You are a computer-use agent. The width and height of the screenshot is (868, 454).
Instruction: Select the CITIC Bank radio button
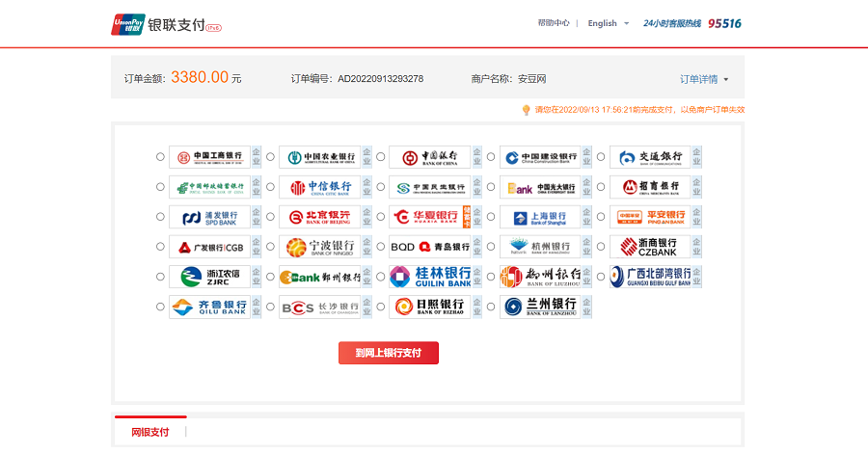[x=271, y=187]
